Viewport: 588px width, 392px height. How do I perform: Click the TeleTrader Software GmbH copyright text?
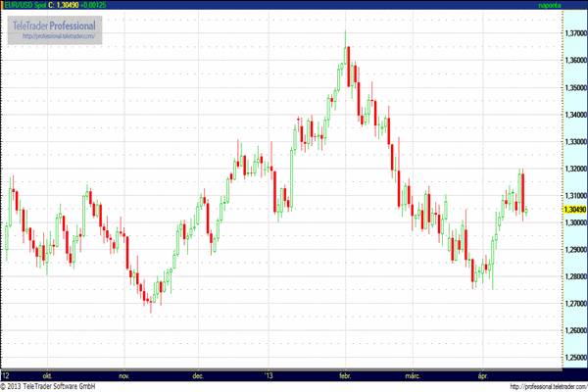click(53, 386)
